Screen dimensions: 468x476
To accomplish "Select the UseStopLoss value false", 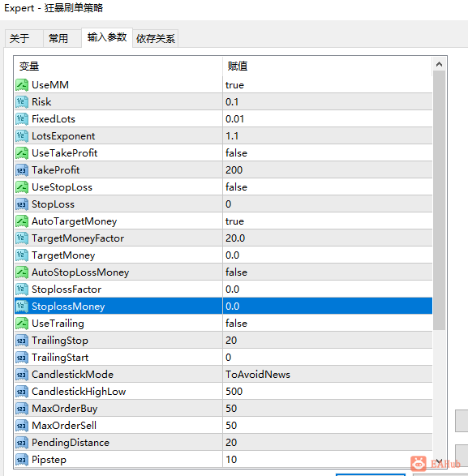I will tap(236, 187).
